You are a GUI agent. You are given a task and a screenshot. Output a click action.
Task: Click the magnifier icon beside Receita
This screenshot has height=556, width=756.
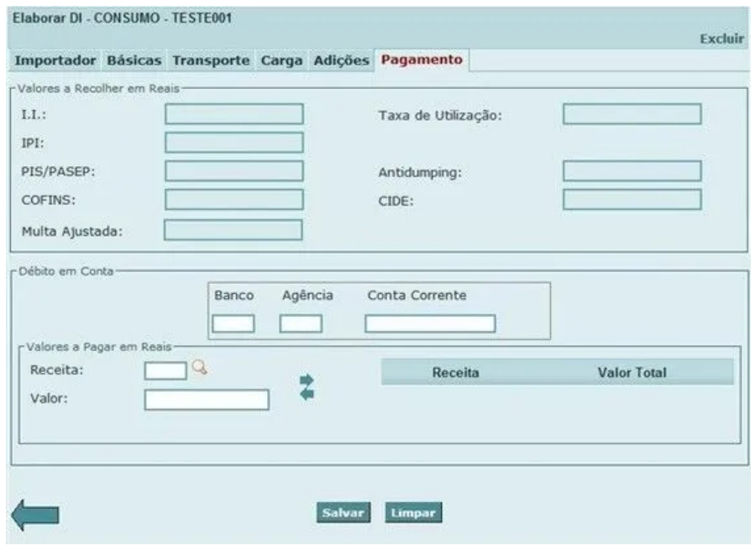tap(199, 368)
